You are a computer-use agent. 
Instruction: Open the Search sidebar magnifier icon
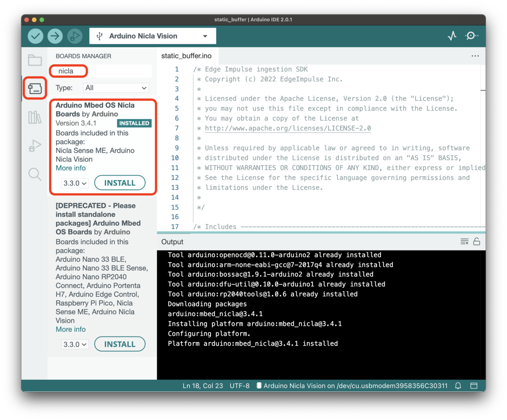click(35, 174)
